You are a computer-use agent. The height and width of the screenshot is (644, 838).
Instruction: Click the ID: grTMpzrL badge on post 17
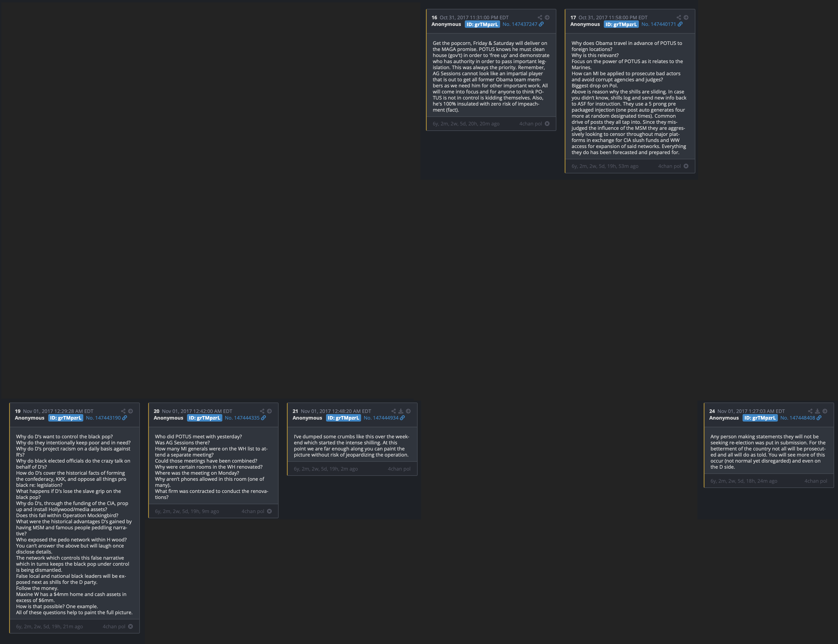point(621,25)
